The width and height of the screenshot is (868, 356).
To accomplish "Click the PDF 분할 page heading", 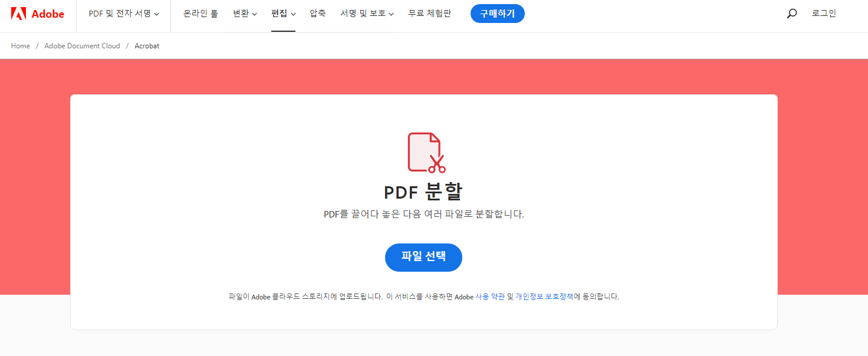I will click(x=423, y=191).
